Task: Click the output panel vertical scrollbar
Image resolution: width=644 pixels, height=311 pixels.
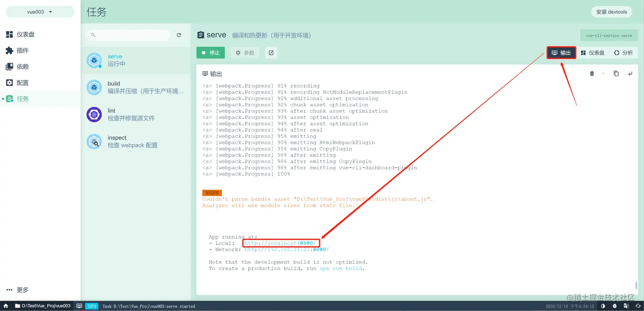Action: pos(637,285)
